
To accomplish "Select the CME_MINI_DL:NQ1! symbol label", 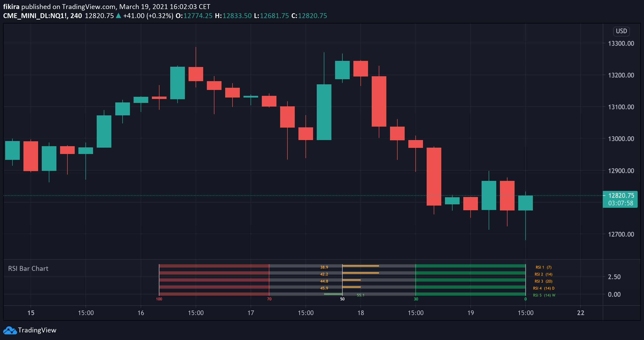I will (35, 16).
